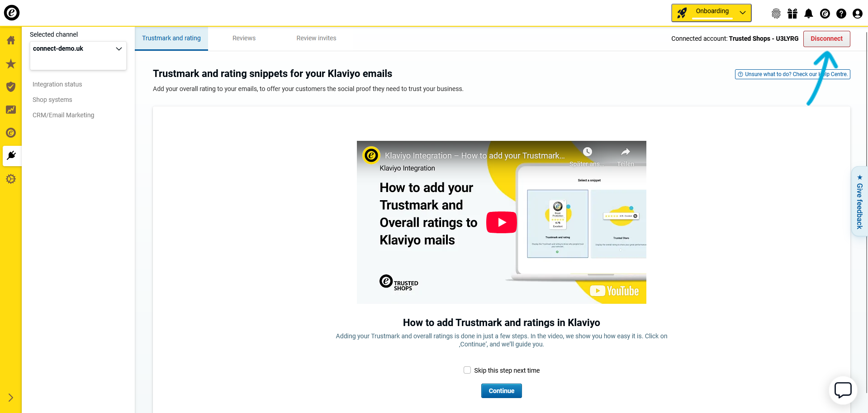Screen dimensions: 868x413
Task: Check 'Skip this step next time'
Action: [x=467, y=370]
